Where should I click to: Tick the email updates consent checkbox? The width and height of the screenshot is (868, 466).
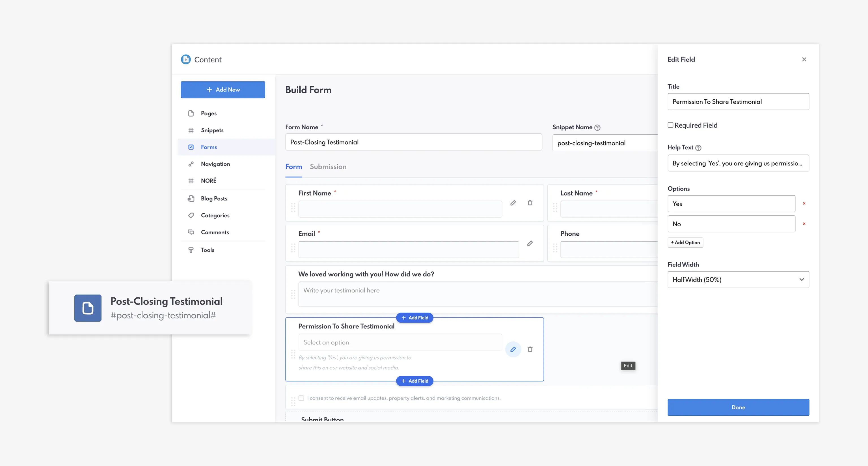pos(301,398)
